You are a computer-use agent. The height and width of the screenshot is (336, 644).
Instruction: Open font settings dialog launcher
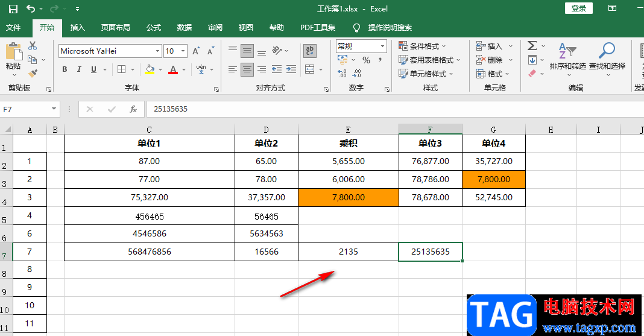pos(216,89)
